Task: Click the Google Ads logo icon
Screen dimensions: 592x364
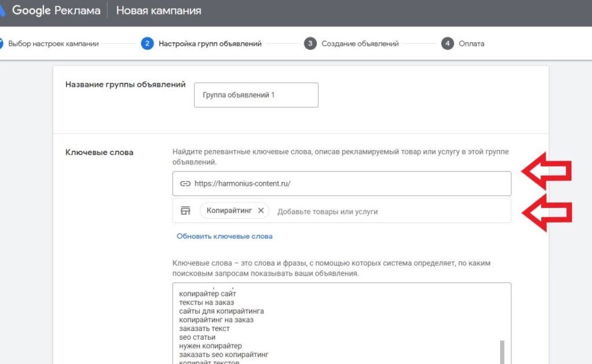Action: click(x=3, y=10)
